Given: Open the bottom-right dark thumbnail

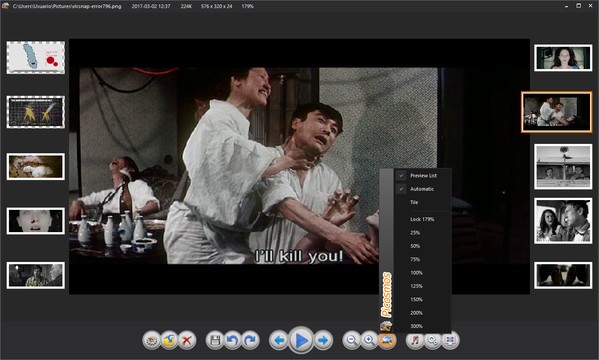Looking at the screenshot, I should pyautogui.click(x=563, y=275).
